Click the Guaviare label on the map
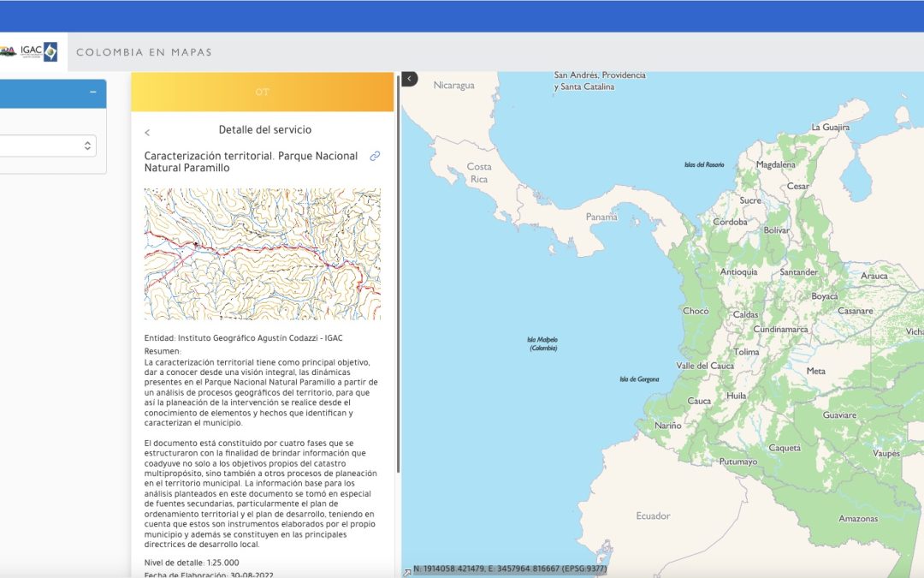Screen dimensions: 924x578 pyautogui.click(x=840, y=415)
